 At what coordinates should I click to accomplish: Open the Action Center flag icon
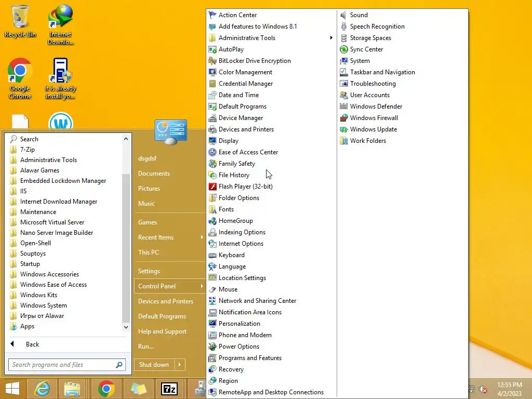point(212,15)
